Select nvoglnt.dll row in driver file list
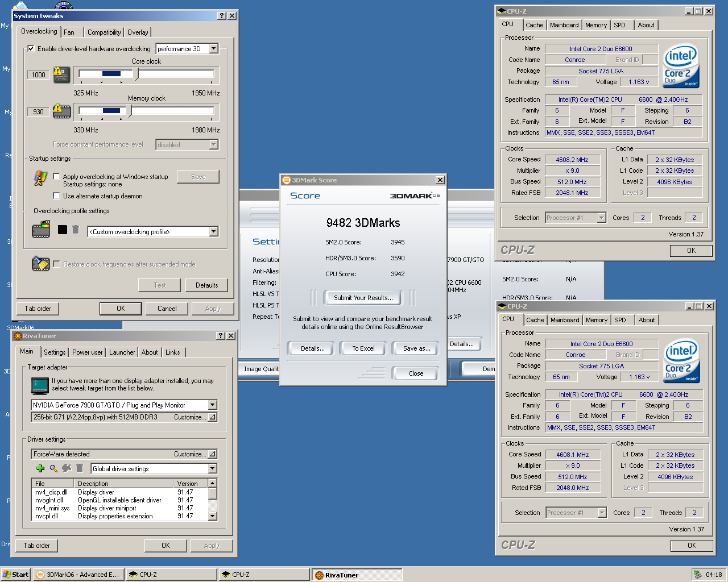The width and height of the screenshot is (728, 582). coord(120,500)
